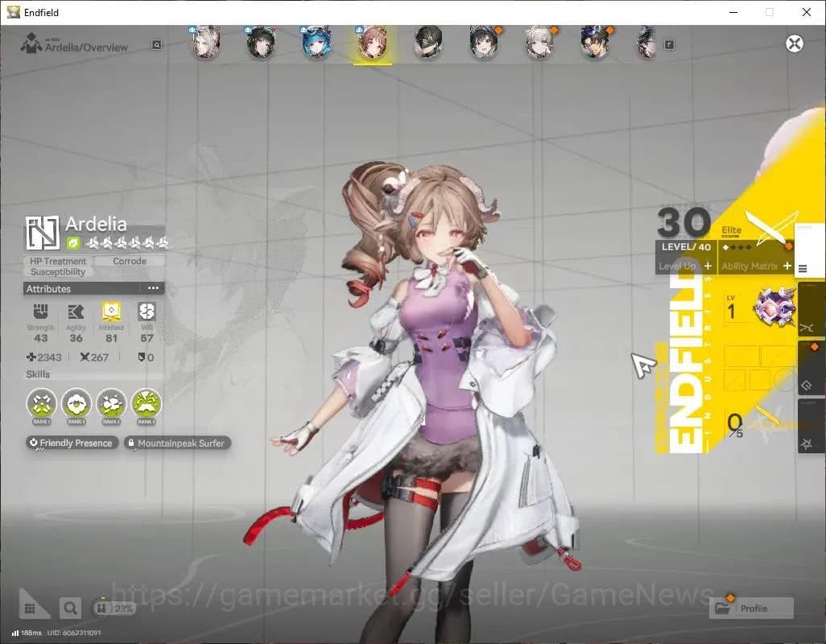Select the silver-haired operator portrait beside Q key
Viewport: 826px width, 644px height.
[x=206, y=42]
